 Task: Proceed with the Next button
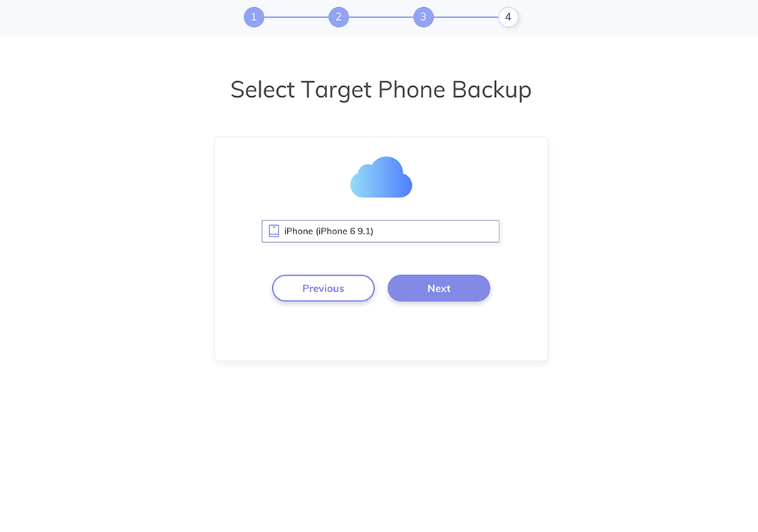(439, 288)
